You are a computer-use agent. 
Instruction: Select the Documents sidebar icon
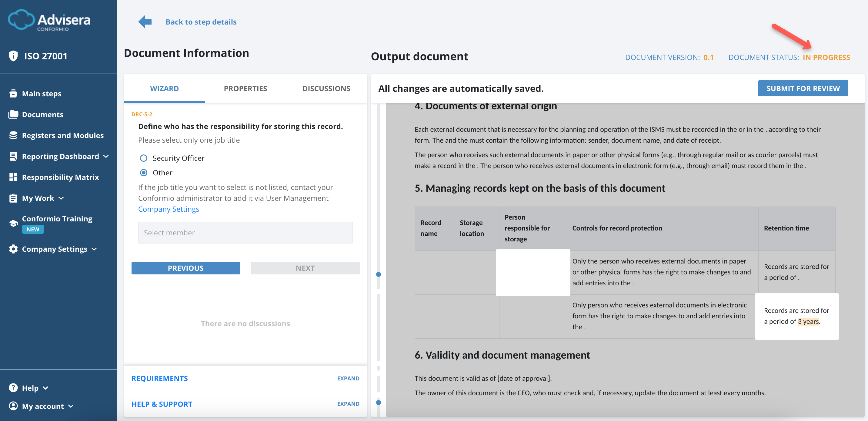pyautogui.click(x=13, y=114)
